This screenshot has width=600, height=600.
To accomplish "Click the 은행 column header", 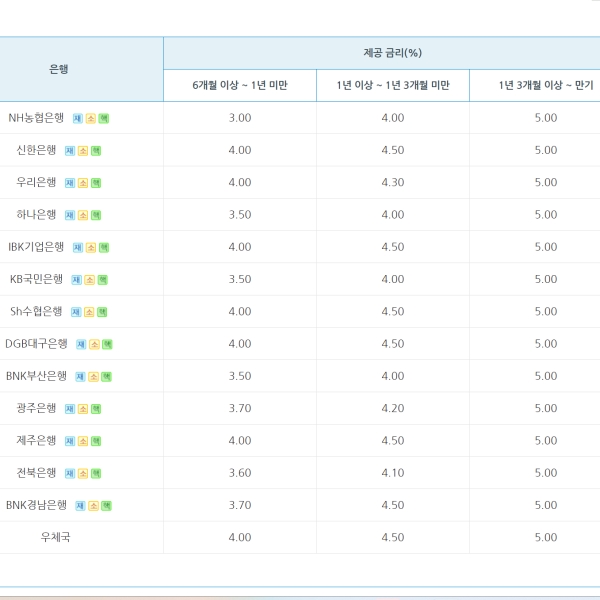I will point(59,69).
